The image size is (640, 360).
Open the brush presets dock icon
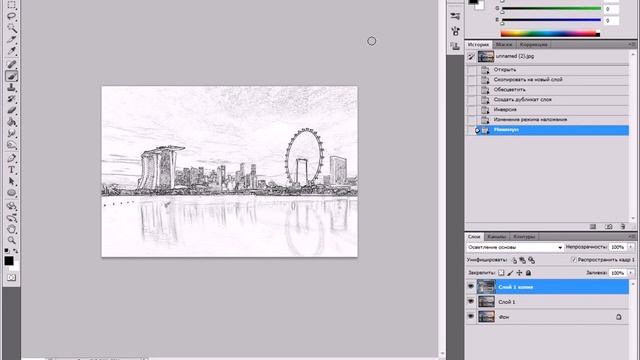[x=455, y=16]
